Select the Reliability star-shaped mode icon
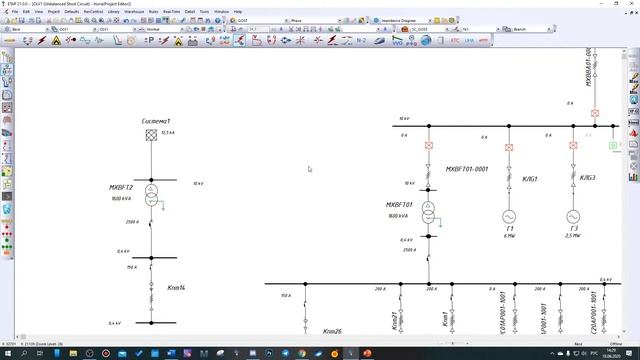This screenshot has height=360, width=640. coord(300,40)
